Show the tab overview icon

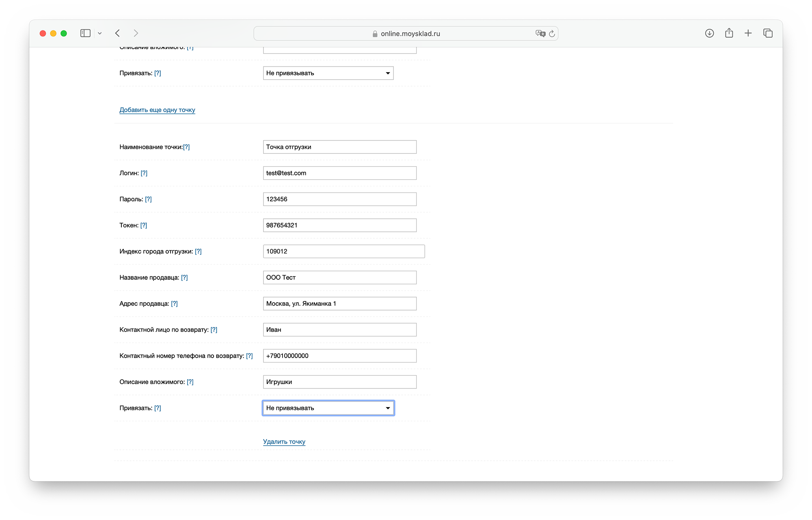coord(768,33)
